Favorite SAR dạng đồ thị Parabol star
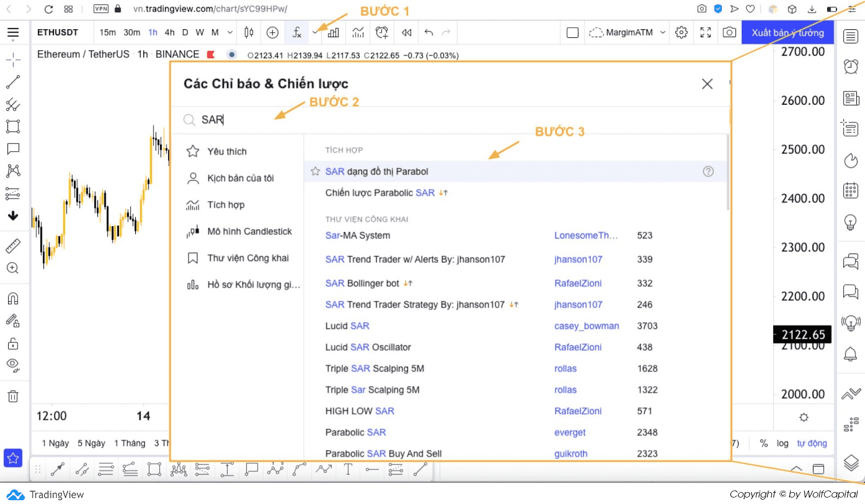 [315, 171]
